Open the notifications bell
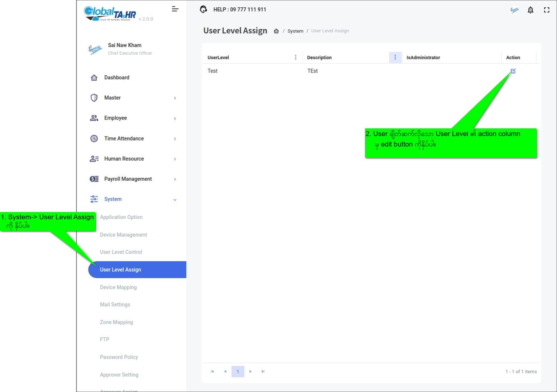 (530, 10)
